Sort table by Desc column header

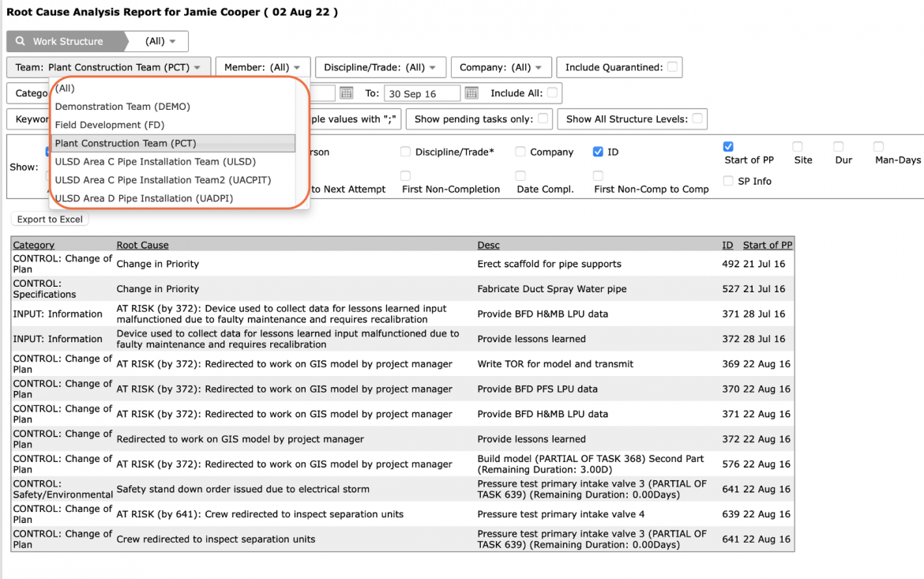click(488, 245)
